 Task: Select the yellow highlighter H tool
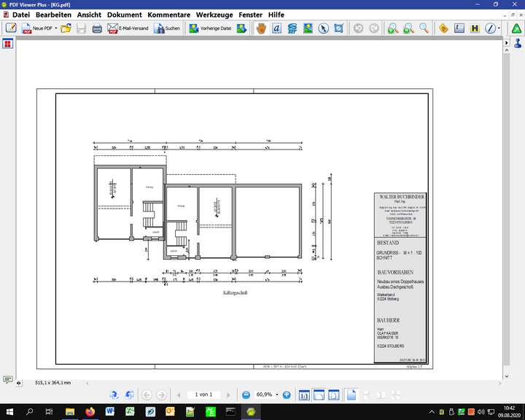[475, 28]
